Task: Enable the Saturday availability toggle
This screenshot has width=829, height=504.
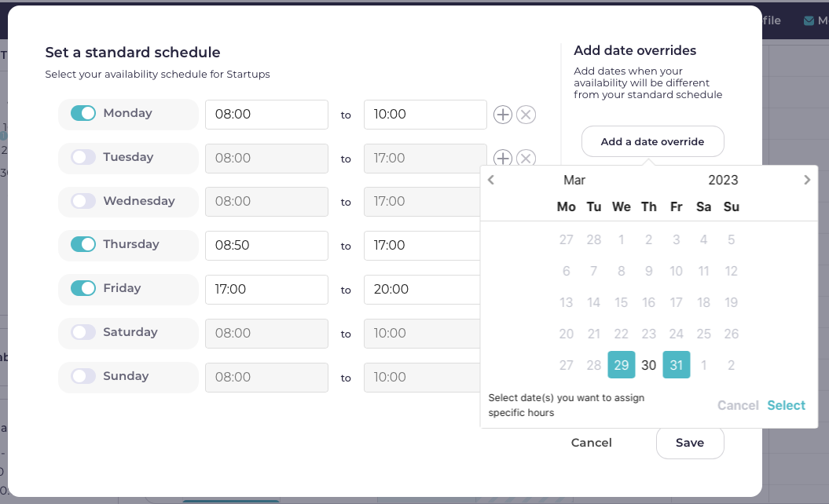Action: [x=83, y=332]
